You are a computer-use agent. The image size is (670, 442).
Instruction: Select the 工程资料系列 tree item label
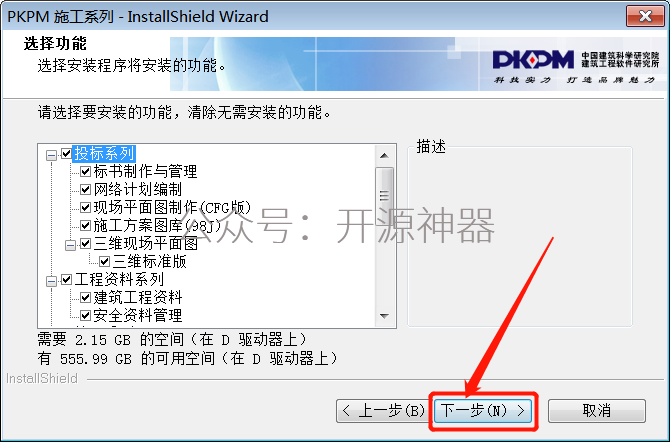[119, 280]
